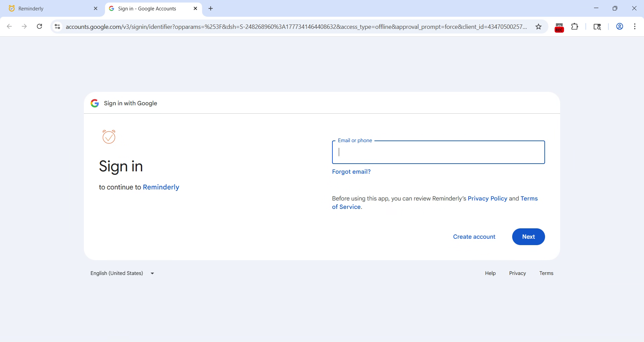Click the Reminderly alarm clock logo
Image resolution: width=644 pixels, height=342 pixels.
[109, 136]
